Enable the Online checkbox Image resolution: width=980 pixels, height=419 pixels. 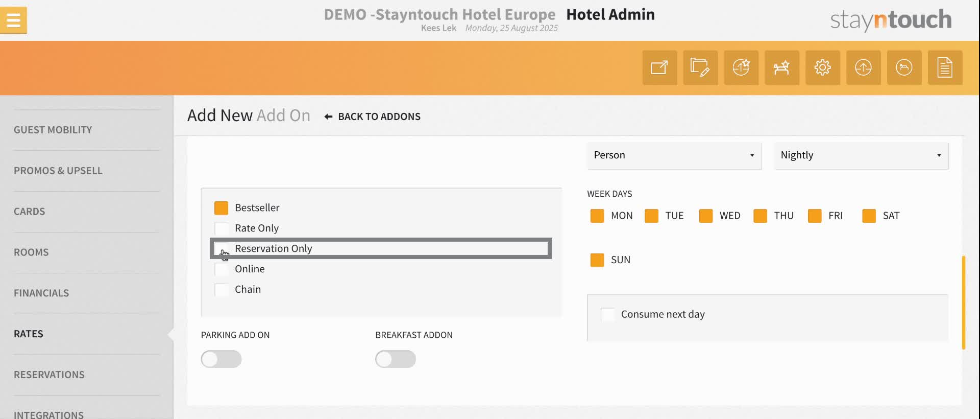(222, 269)
